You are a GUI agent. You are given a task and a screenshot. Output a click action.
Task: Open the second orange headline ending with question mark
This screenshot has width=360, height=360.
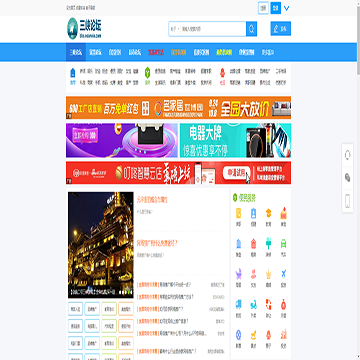click(x=157, y=244)
